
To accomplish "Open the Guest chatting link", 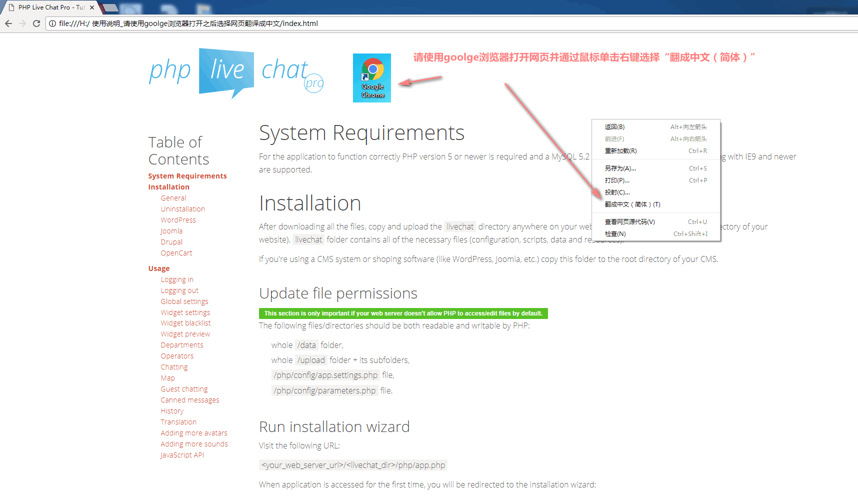I will tap(184, 389).
